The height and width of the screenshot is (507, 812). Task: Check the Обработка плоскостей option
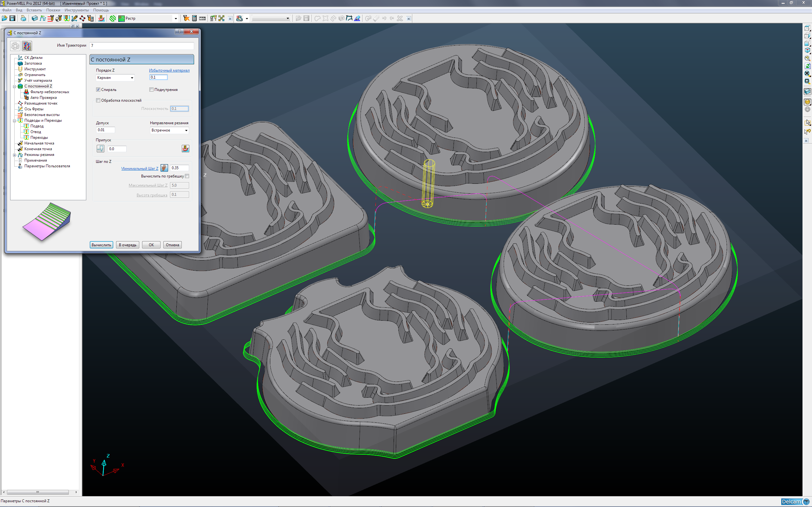click(x=98, y=100)
